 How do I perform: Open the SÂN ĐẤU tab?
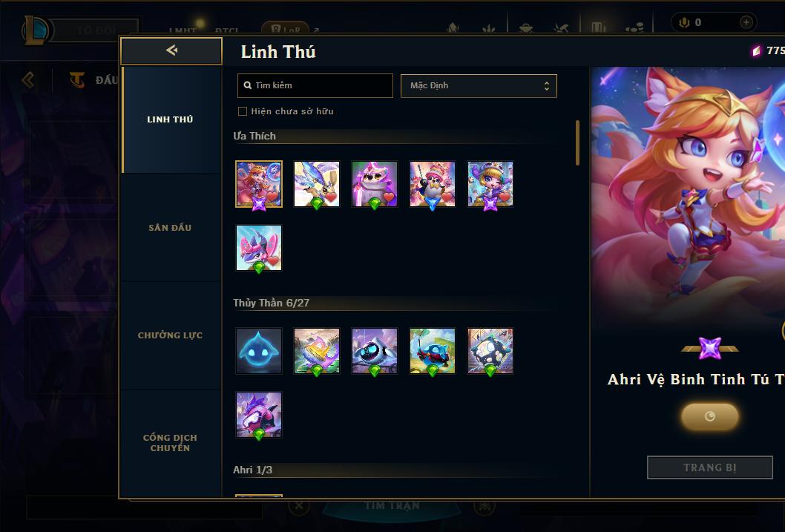click(x=170, y=228)
